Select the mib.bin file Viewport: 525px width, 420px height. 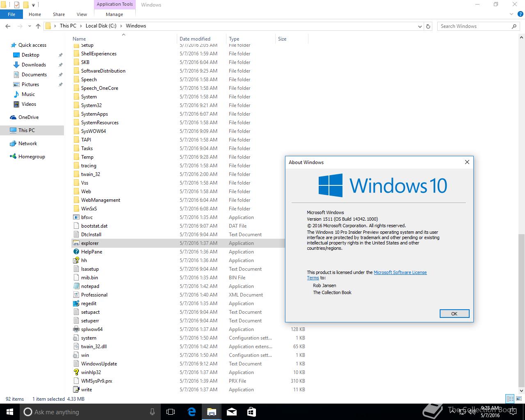coord(178,278)
